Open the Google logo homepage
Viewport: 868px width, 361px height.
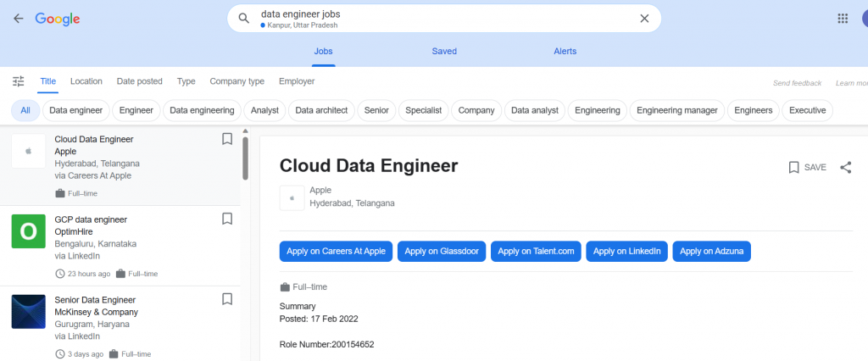click(58, 19)
